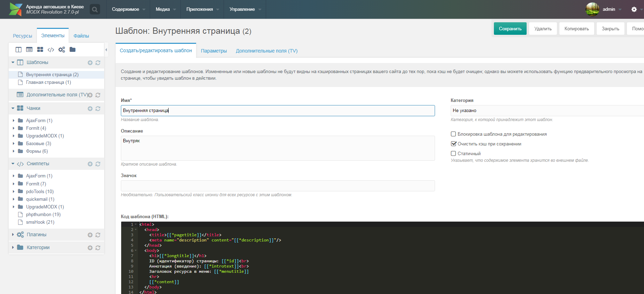Collapse the Сниппеты tree section
The width and height of the screenshot is (644, 294).
click(x=13, y=164)
